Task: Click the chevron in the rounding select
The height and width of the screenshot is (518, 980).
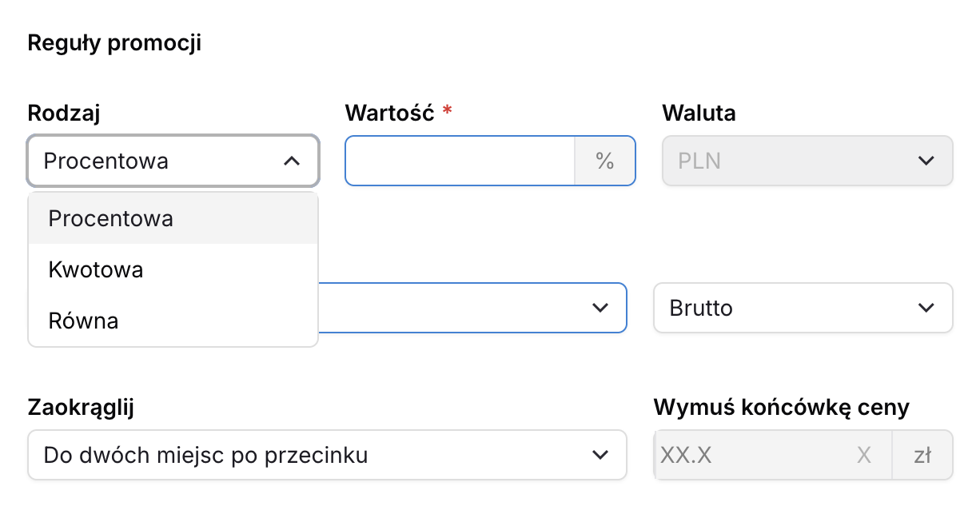Action: tap(599, 456)
